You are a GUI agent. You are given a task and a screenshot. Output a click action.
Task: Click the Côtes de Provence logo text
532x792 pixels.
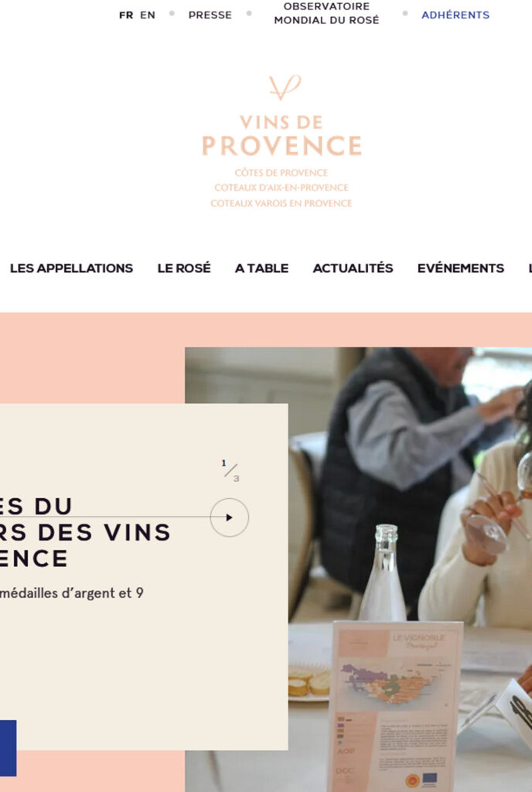281,172
